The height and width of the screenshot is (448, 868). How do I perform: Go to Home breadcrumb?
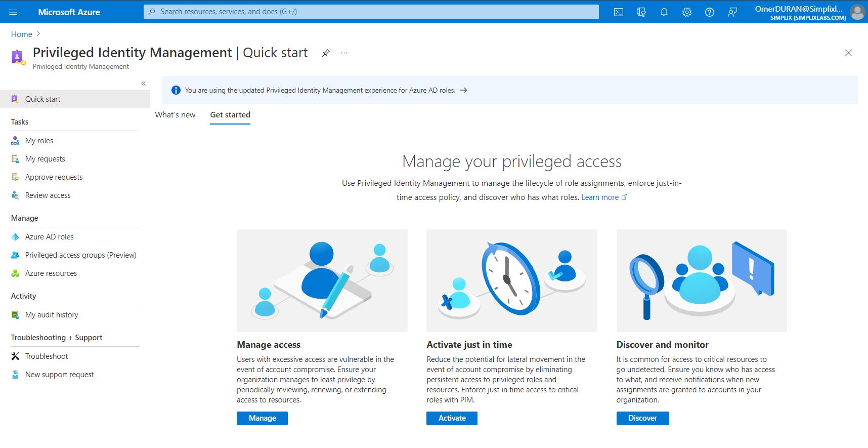[x=22, y=34]
